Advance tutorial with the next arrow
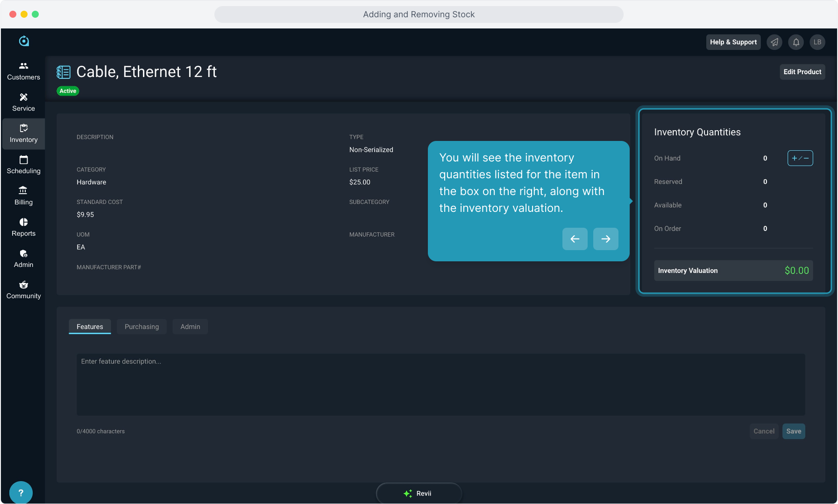 [x=605, y=239]
